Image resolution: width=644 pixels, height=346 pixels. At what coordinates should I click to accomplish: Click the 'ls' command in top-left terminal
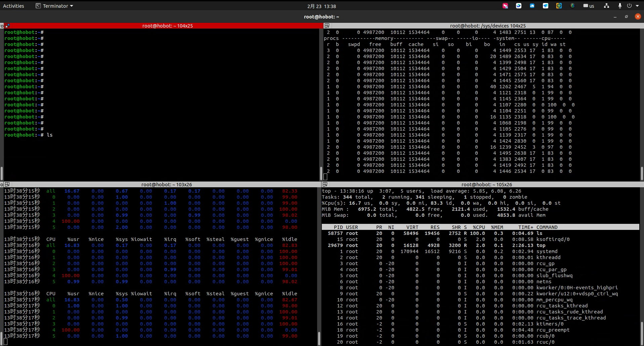coord(50,135)
